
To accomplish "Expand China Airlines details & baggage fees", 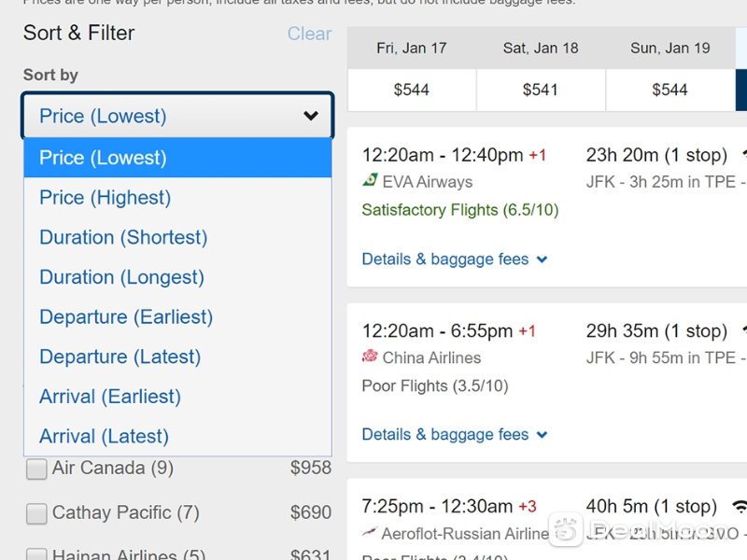I will pyautogui.click(x=454, y=435).
